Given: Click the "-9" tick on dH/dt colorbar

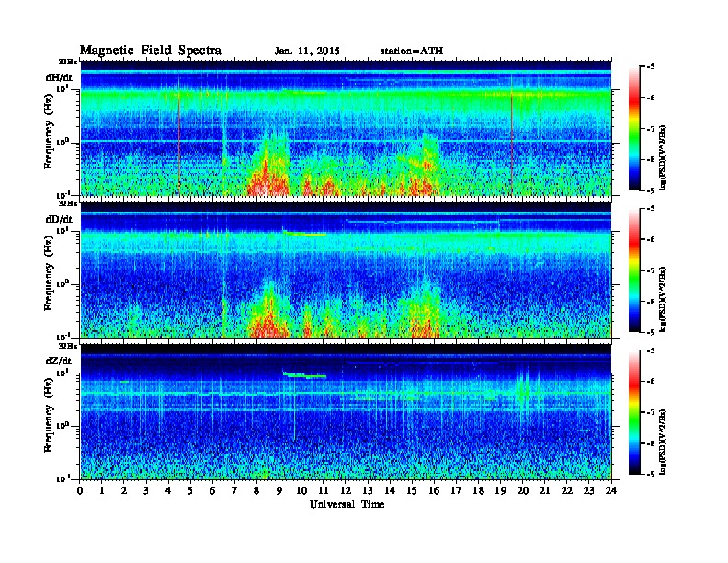Looking at the screenshot, I should (x=651, y=190).
